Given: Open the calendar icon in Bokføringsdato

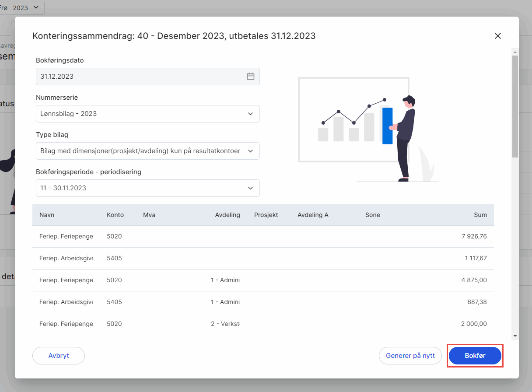Looking at the screenshot, I should click(x=250, y=77).
